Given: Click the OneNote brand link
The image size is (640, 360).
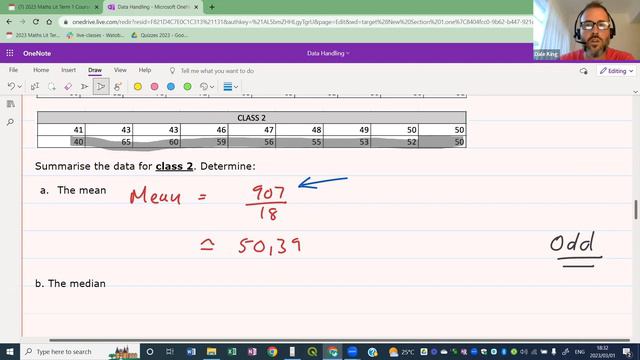Looking at the screenshot, I should tap(37, 53).
